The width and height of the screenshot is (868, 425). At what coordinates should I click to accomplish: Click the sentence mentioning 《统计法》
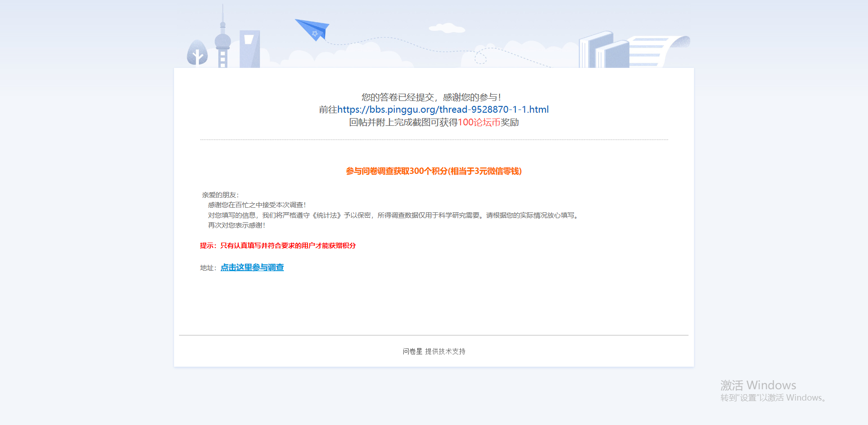pyautogui.click(x=393, y=215)
